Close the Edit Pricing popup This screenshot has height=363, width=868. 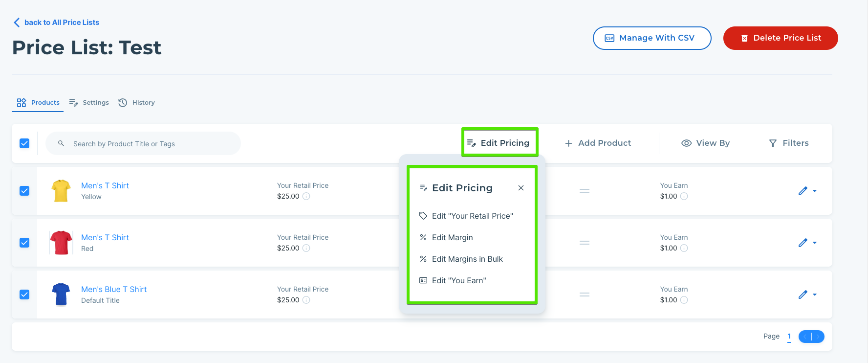[521, 188]
